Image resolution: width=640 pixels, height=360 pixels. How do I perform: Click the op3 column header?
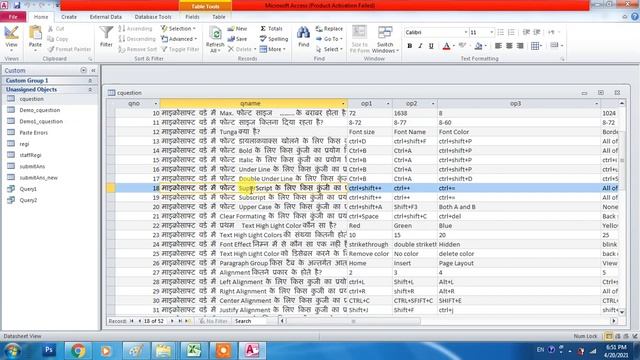[515, 104]
